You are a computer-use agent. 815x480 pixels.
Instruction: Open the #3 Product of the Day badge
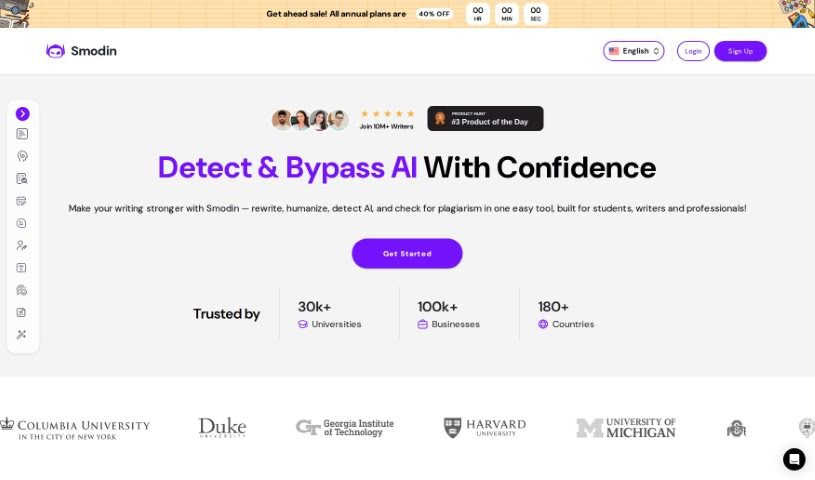pyautogui.click(x=485, y=119)
